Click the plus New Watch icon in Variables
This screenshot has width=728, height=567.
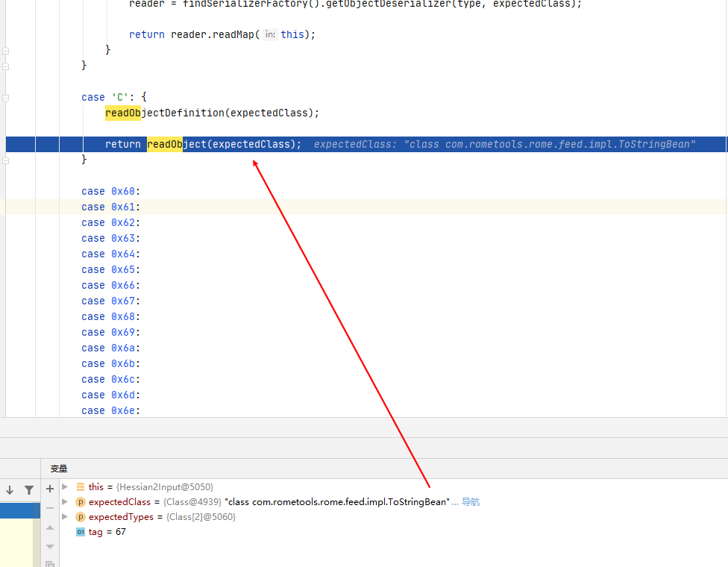[x=50, y=489]
